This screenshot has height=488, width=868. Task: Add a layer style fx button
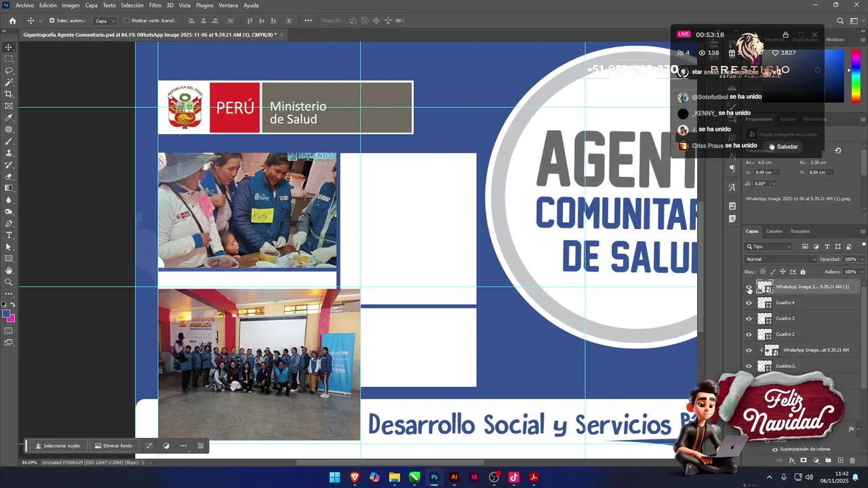(x=791, y=461)
